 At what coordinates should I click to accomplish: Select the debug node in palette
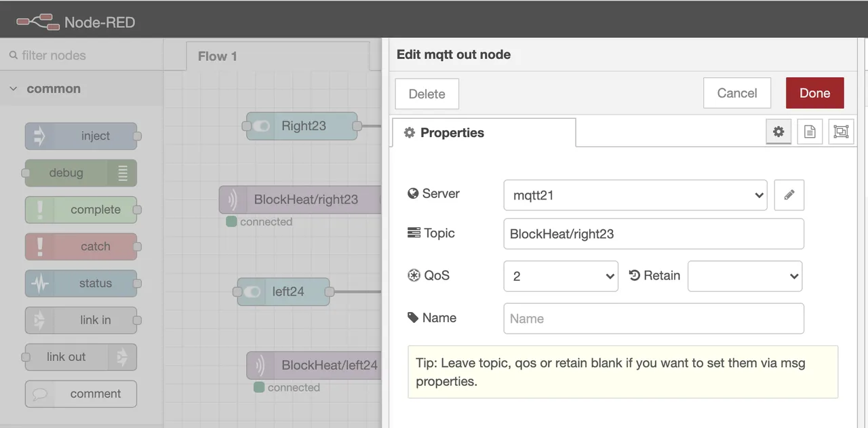pos(81,173)
